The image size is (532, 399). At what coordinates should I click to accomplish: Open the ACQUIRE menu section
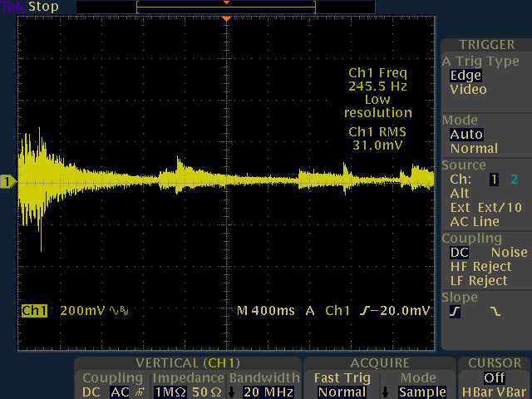pyautogui.click(x=379, y=363)
